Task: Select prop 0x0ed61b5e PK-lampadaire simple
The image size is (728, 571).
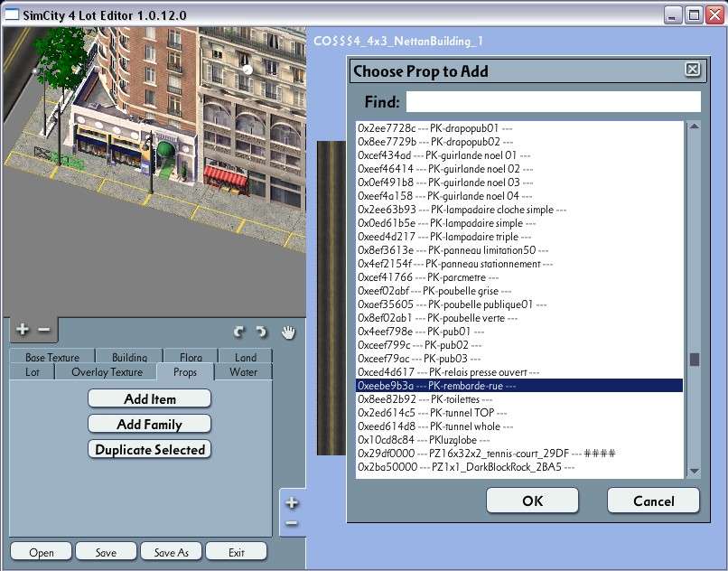Action: click(519, 223)
